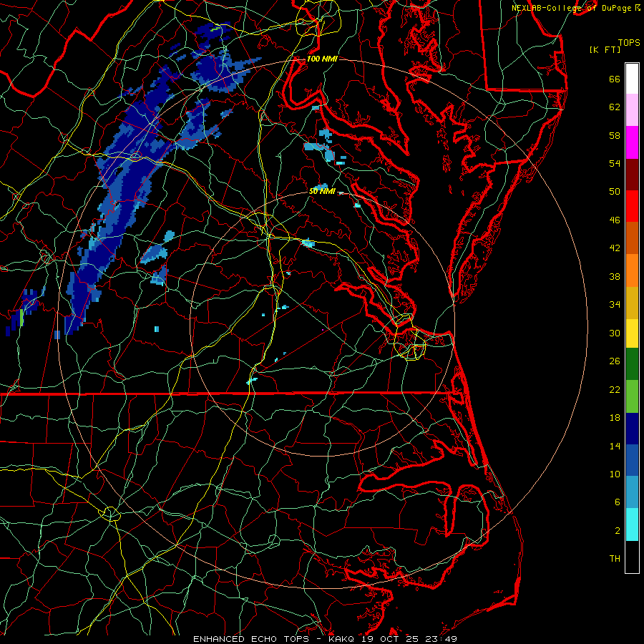This screenshot has width=644, height=644.
Task: Click the 'NEXLAB-College of DuPage' credit text
Action: point(572,8)
